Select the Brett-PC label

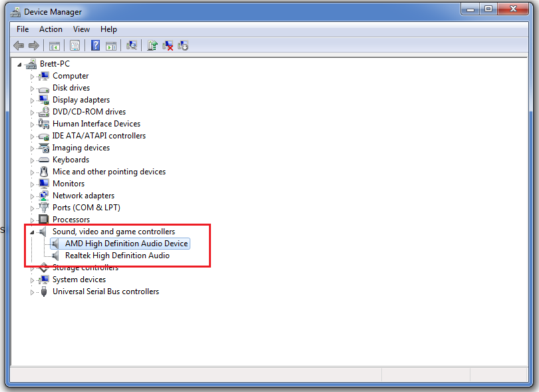55,64
